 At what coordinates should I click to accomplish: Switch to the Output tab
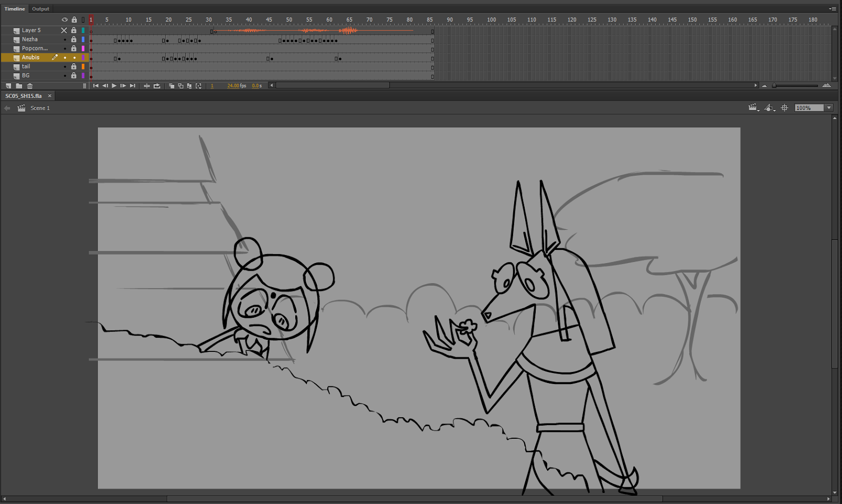pos(41,9)
